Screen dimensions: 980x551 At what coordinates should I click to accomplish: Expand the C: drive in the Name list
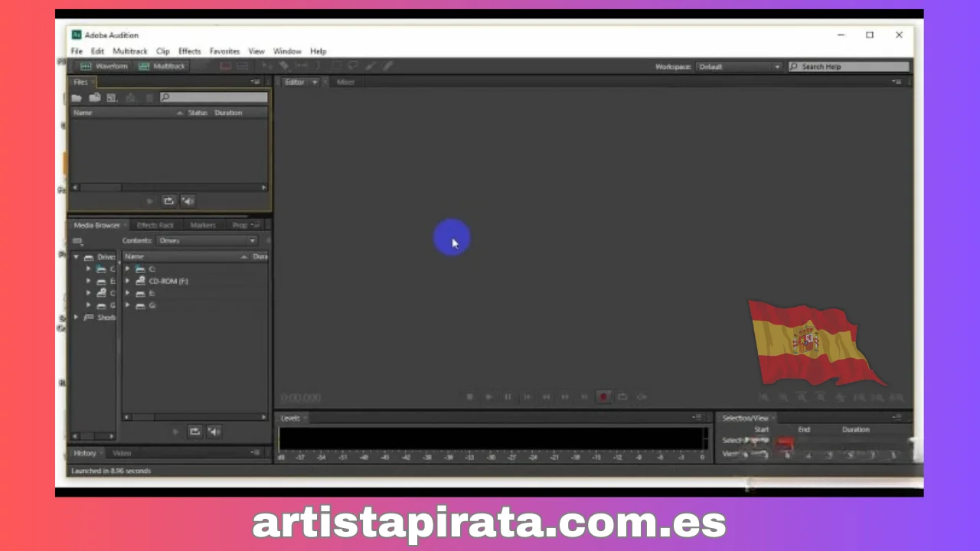(x=128, y=269)
